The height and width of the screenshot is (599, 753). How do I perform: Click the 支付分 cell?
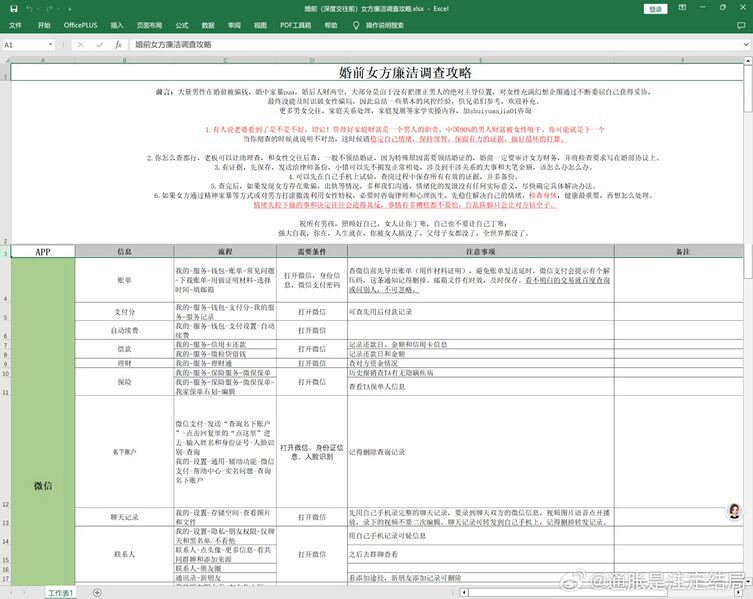tap(124, 312)
